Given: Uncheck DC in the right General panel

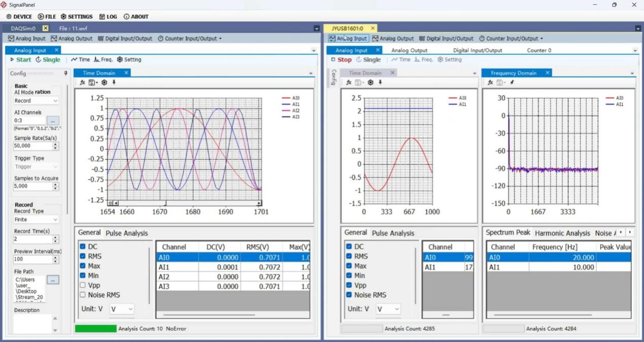Looking at the screenshot, I should tap(349, 247).
